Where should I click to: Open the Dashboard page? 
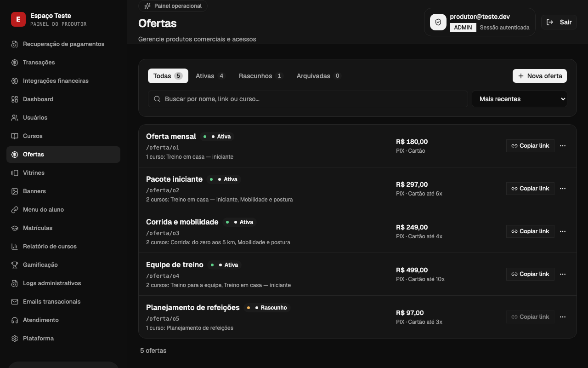pyautogui.click(x=63, y=99)
